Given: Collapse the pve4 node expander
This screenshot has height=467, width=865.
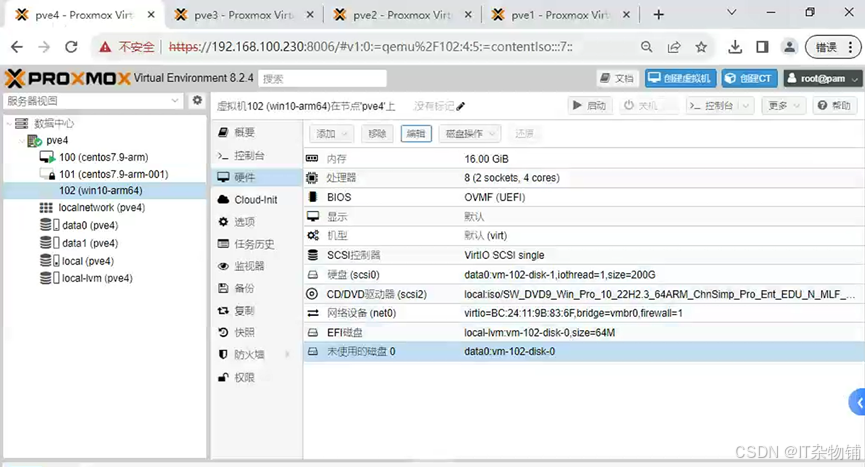Looking at the screenshot, I should coord(22,141).
